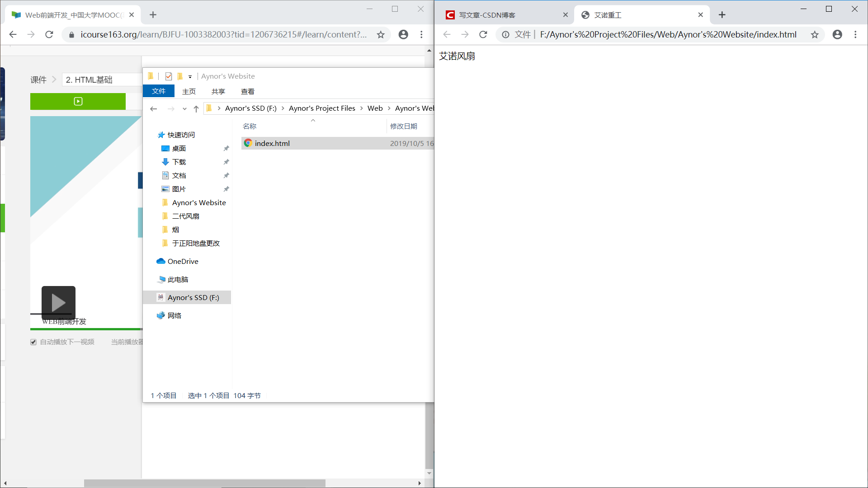Open the three-dot menu in the right Chrome window
Viewport: 868px width, 488px height.
[855, 34]
